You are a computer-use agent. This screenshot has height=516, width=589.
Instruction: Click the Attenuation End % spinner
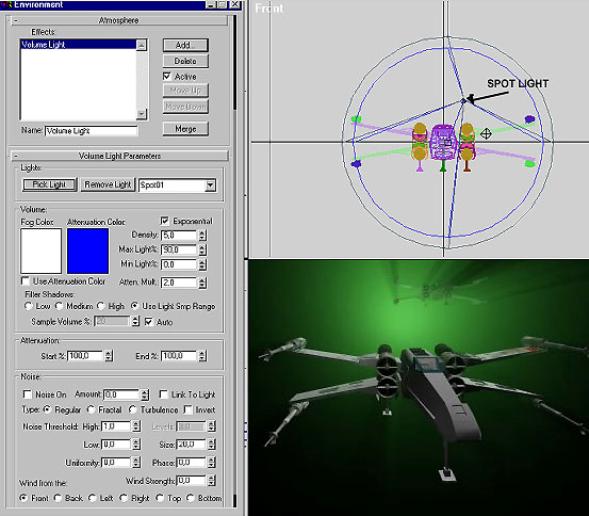(x=202, y=356)
